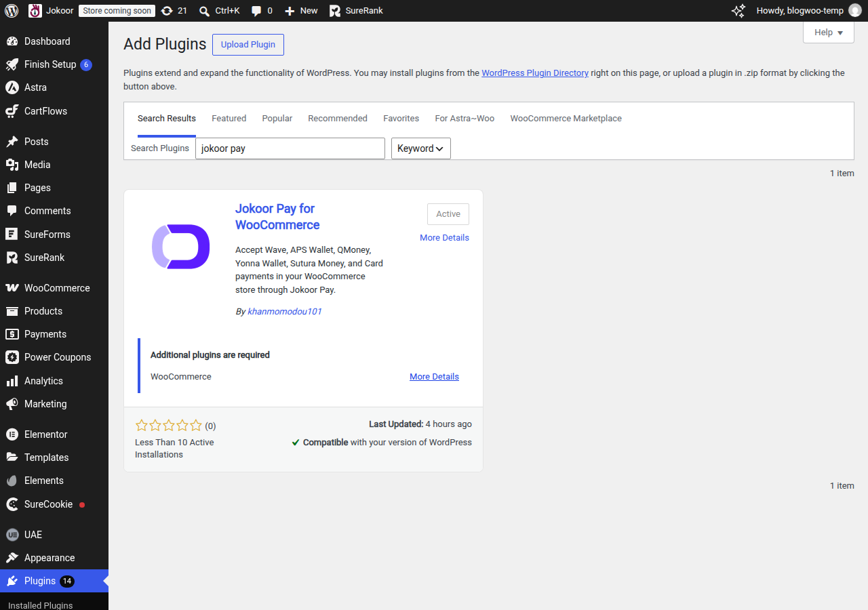Open SureForms in sidebar
The height and width of the screenshot is (610, 868).
coord(54,235)
